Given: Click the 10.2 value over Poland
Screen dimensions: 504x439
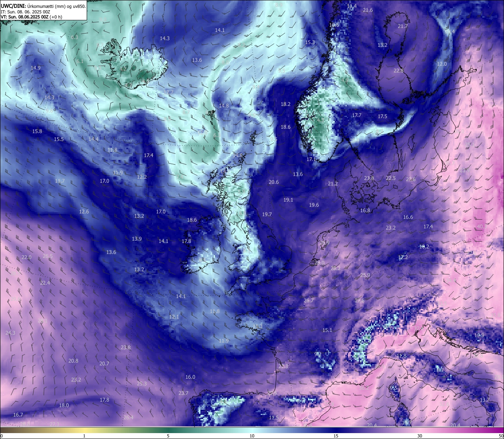Looking at the screenshot, I should pos(424,246).
